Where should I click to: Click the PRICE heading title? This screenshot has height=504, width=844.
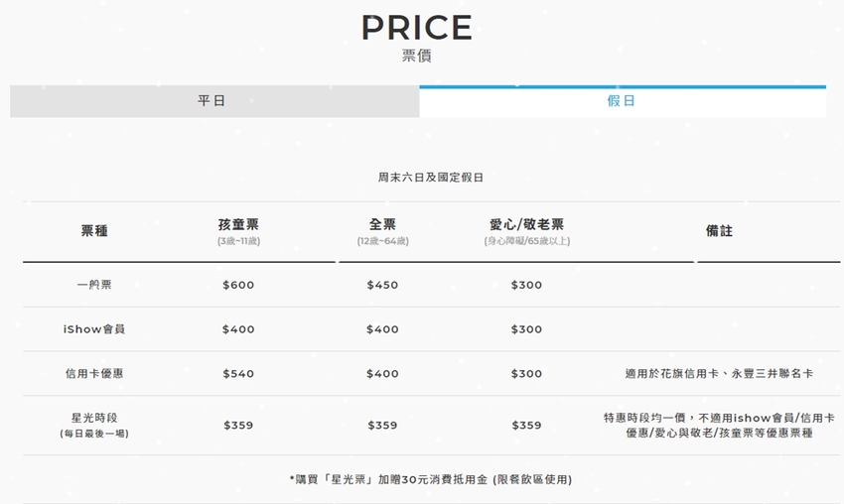tap(416, 28)
